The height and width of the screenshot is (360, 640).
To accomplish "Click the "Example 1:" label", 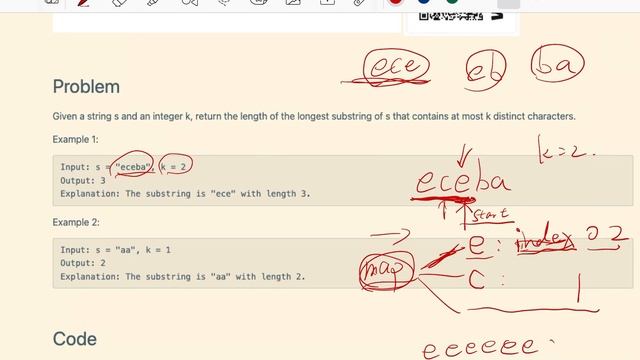I will [x=76, y=140].
